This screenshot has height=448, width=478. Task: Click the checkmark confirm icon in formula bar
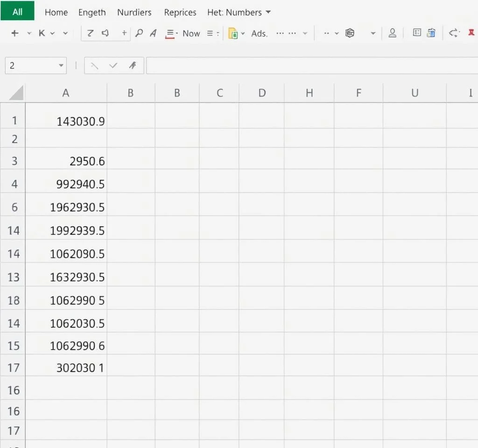[113, 66]
